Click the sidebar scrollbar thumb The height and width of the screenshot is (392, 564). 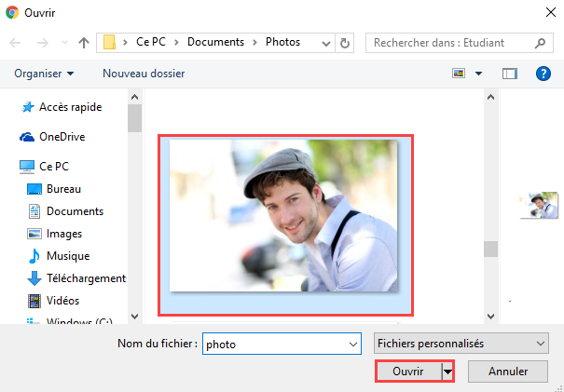coord(134,118)
